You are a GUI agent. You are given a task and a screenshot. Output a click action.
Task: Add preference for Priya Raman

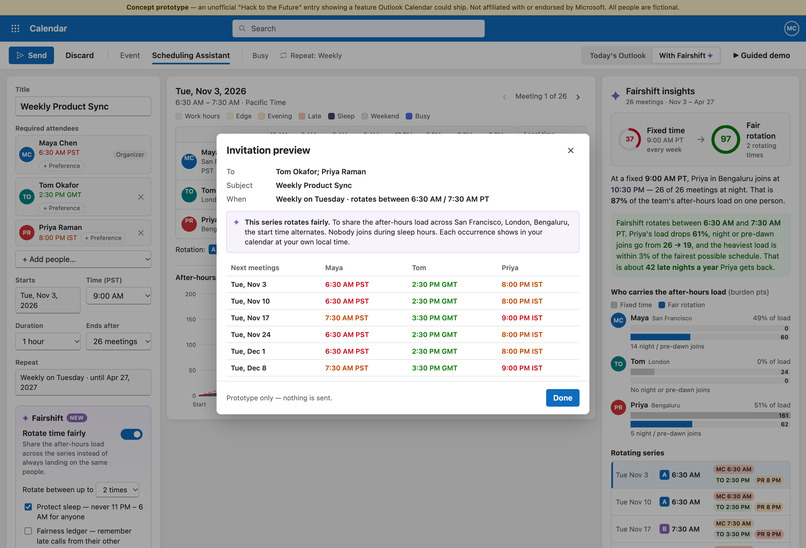[103, 238]
